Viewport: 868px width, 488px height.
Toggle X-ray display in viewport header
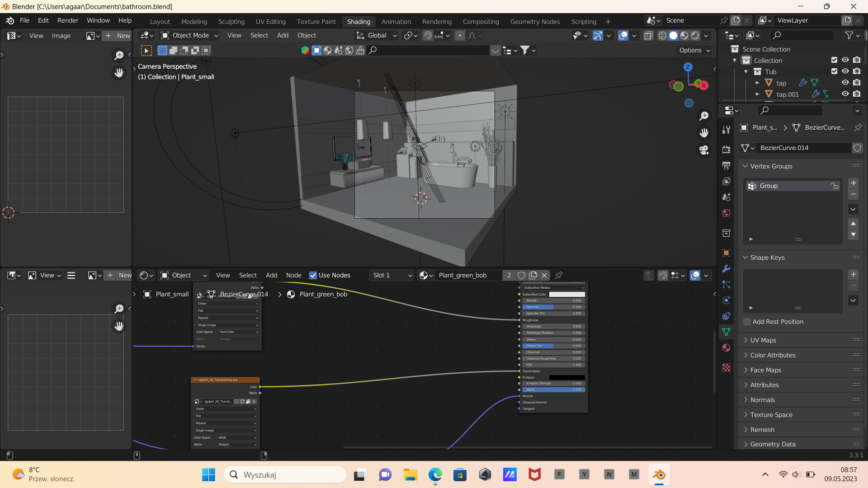point(648,35)
